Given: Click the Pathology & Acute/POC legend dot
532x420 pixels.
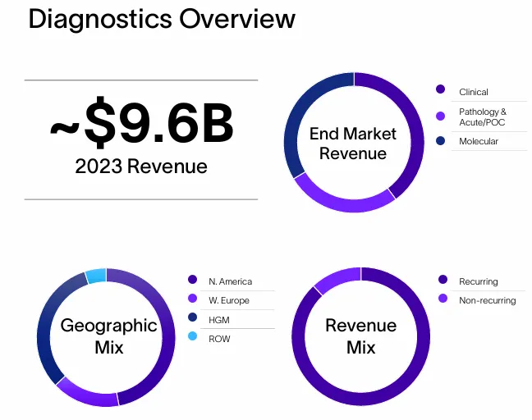Looking at the screenshot, I should [440, 116].
